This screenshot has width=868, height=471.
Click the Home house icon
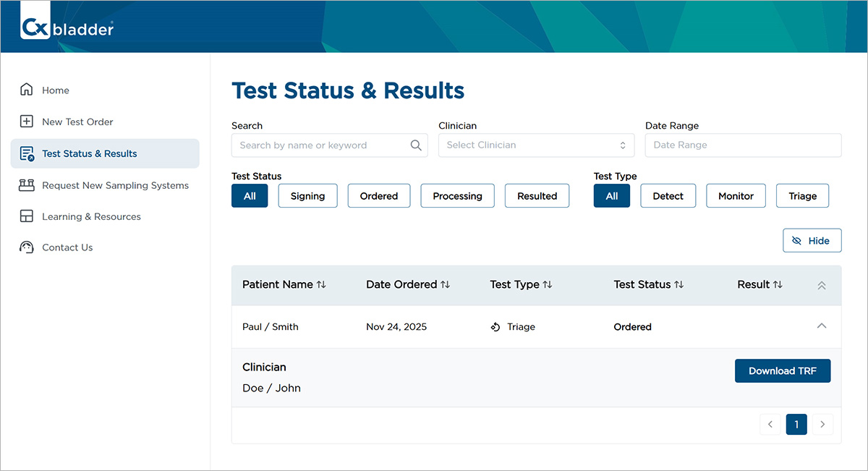[x=27, y=90]
